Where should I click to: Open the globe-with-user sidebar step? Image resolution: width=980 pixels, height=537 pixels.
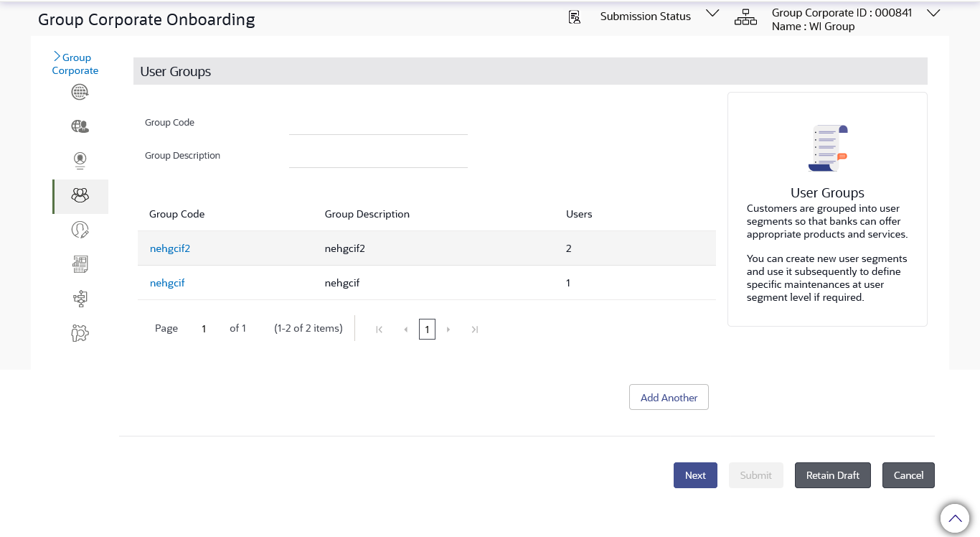(80, 126)
